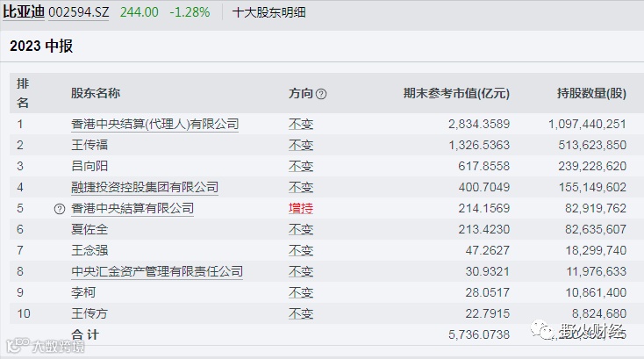The height and width of the screenshot is (359, 644).
Task: Click share count 82,919,762
Action: tap(596, 208)
